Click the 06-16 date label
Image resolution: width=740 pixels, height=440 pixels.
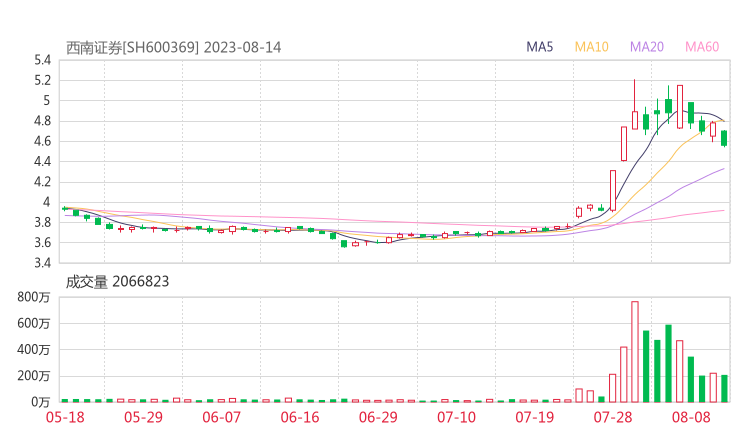[300, 417]
